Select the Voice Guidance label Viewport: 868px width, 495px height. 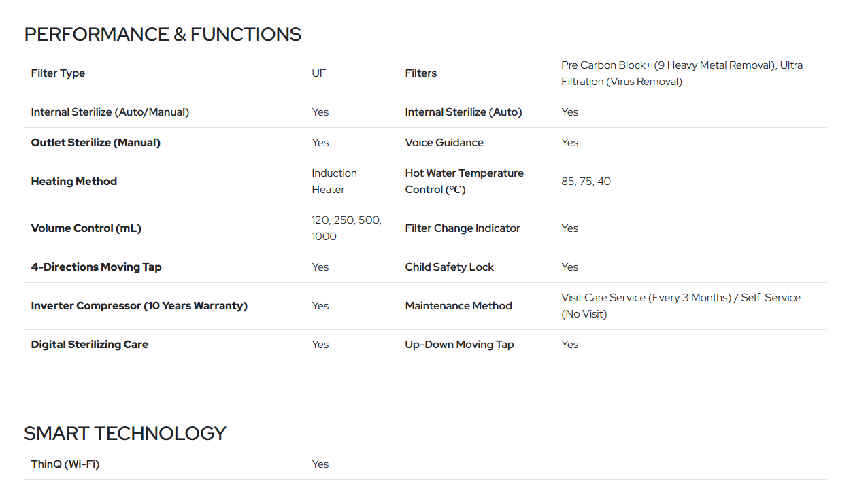pos(444,143)
